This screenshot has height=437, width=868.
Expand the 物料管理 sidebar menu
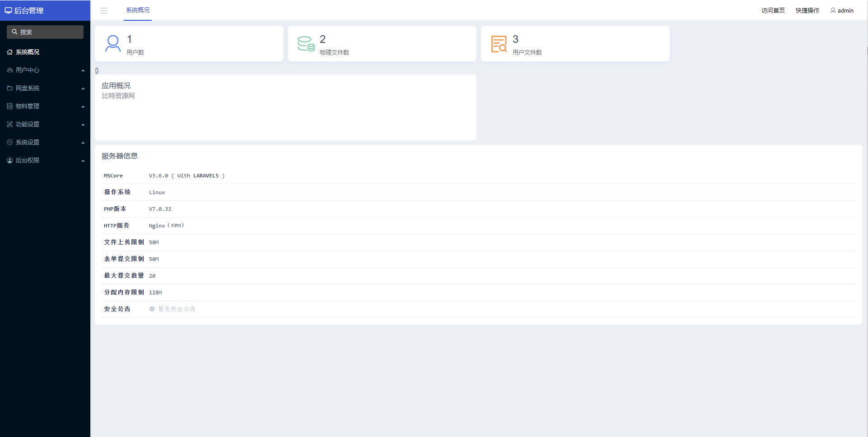[45, 107]
